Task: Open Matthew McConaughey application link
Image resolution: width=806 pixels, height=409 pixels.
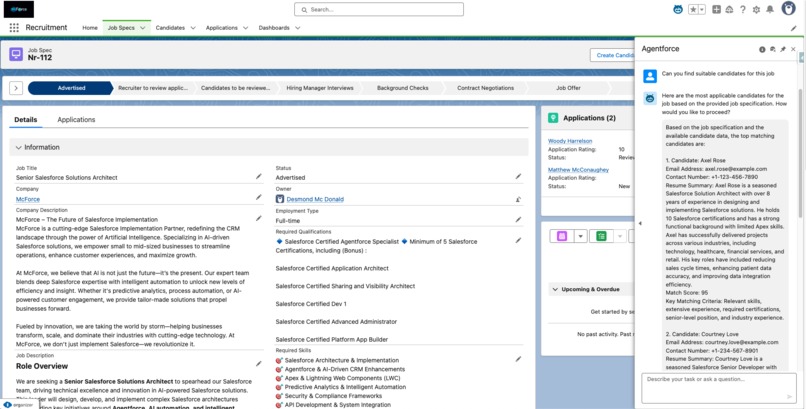Action: point(578,170)
